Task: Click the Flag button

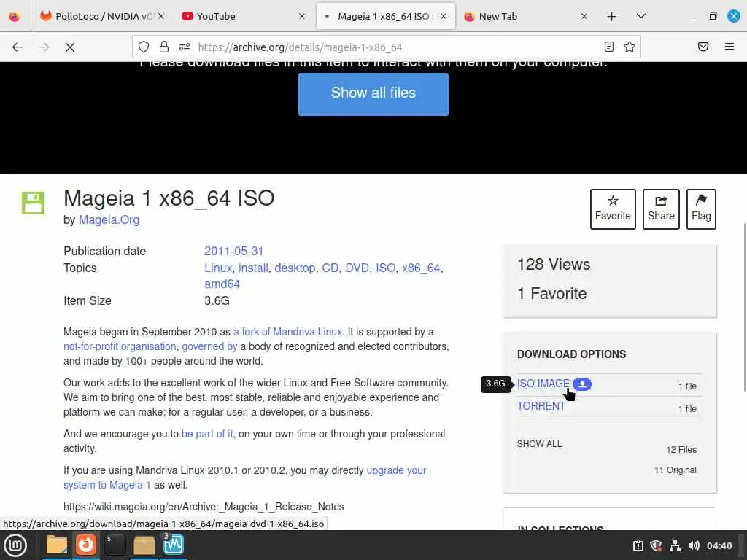Action: [x=701, y=209]
